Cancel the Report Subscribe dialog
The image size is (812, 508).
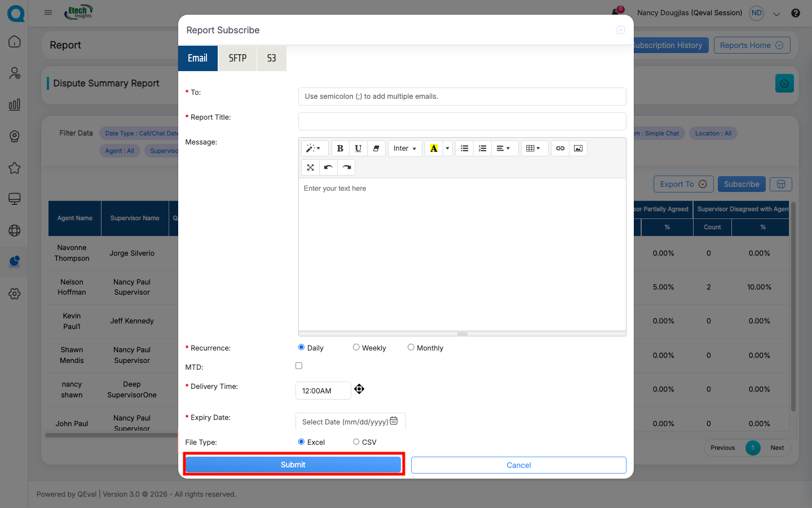[x=518, y=465]
